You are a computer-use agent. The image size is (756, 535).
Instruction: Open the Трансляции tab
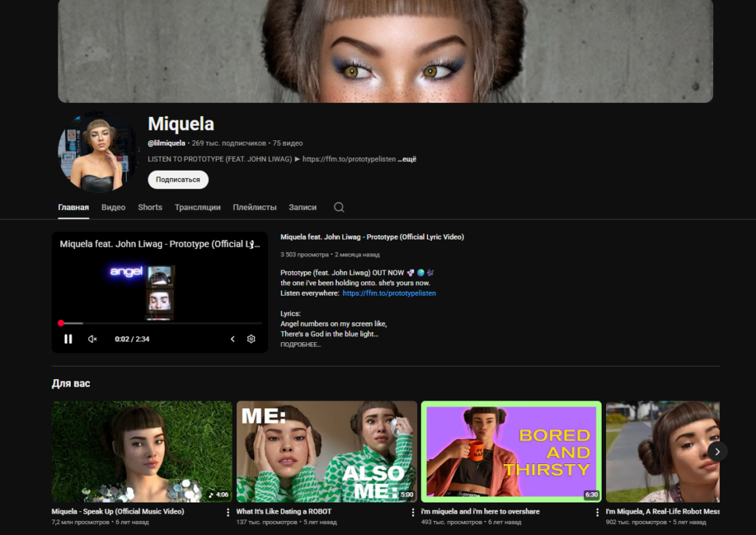click(x=198, y=208)
